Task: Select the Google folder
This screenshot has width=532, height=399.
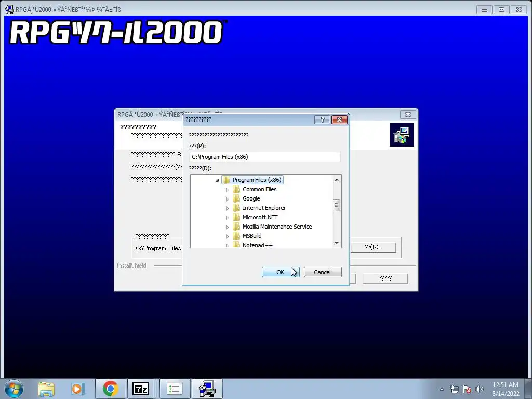Action: (x=251, y=198)
